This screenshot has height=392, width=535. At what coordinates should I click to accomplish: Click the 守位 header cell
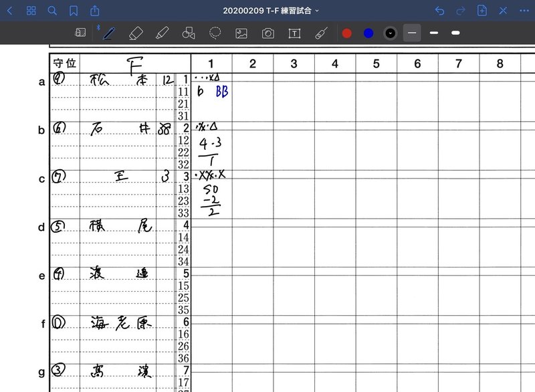(x=64, y=63)
